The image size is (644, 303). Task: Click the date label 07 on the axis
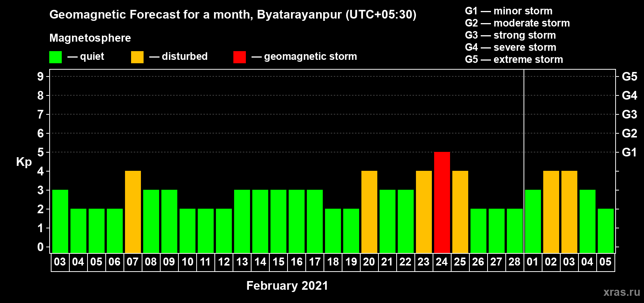click(133, 262)
